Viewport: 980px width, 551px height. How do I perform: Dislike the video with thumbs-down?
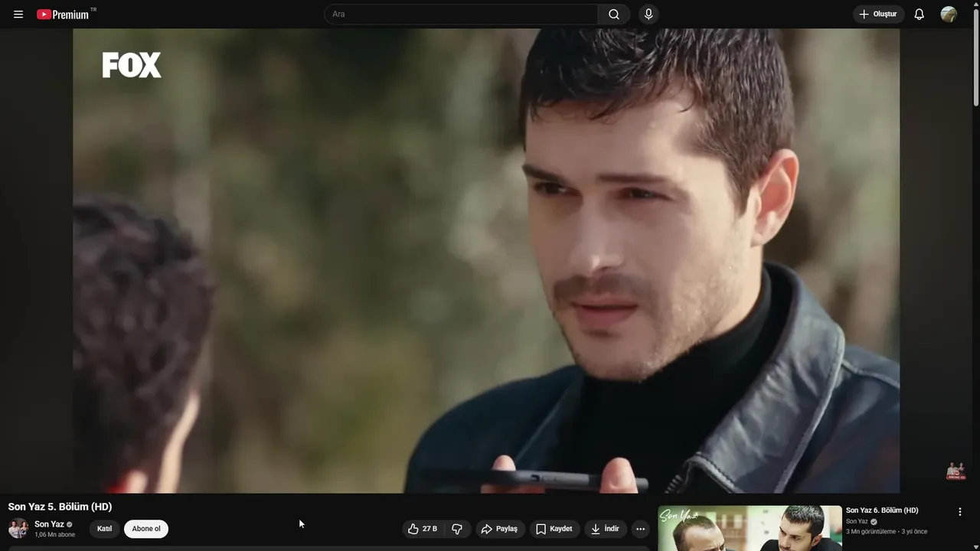457,529
